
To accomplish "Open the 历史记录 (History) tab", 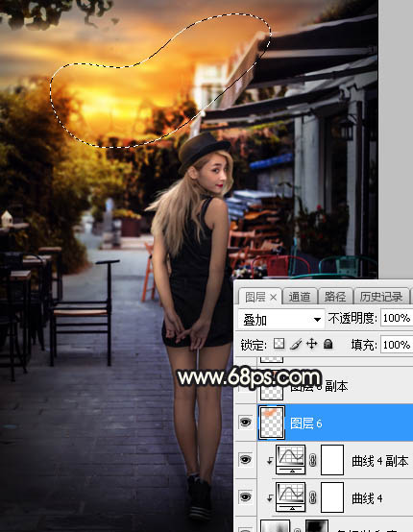I will (x=381, y=298).
